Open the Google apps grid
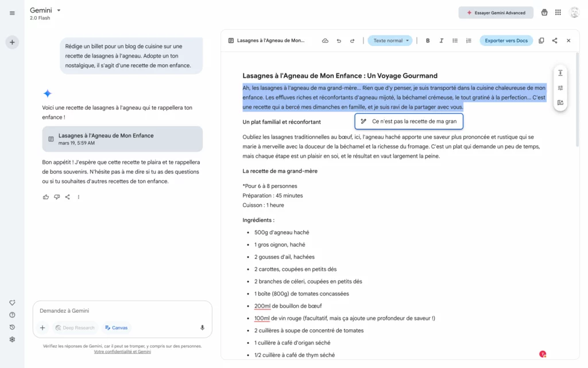 558,13
